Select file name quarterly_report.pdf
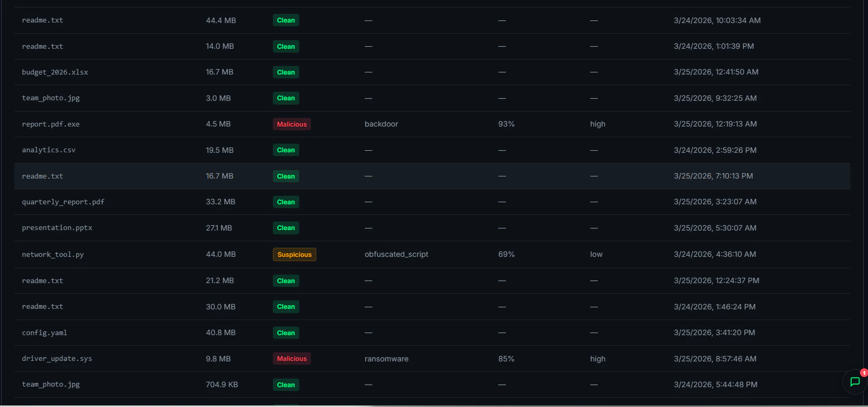This screenshot has height=407, width=868. 63,202
